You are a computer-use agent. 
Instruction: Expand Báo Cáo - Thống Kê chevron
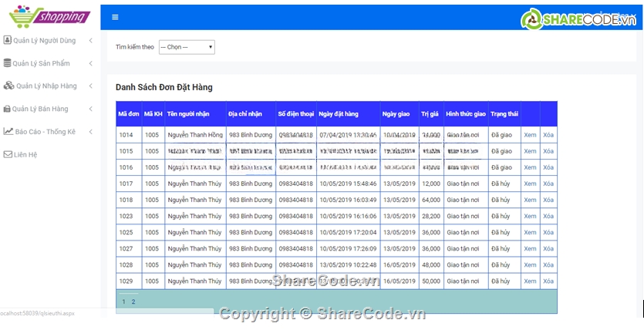[x=90, y=132]
